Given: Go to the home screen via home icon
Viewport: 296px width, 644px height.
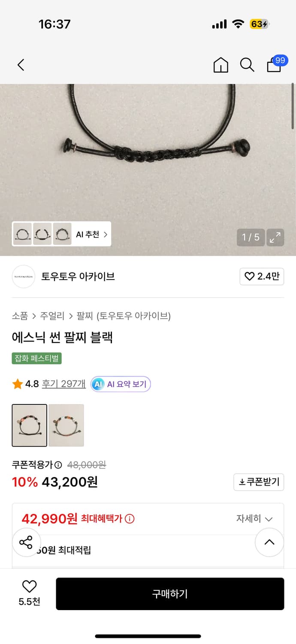Looking at the screenshot, I should click(220, 65).
